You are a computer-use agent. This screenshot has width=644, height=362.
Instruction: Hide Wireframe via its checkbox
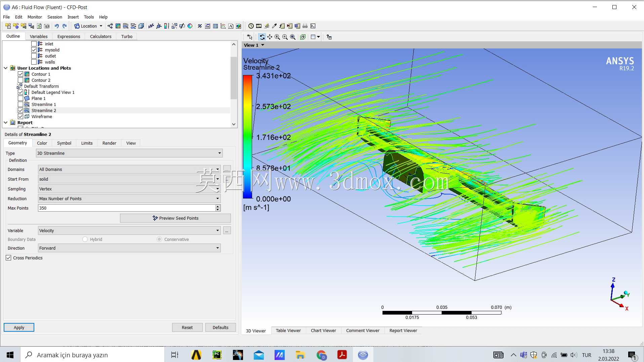pyautogui.click(x=21, y=116)
